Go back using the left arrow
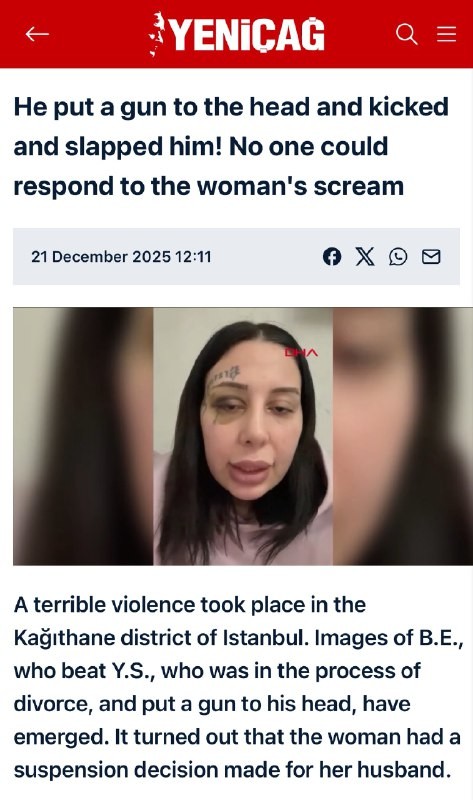This screenshot has width=473, height=800. tap(37, 34)
